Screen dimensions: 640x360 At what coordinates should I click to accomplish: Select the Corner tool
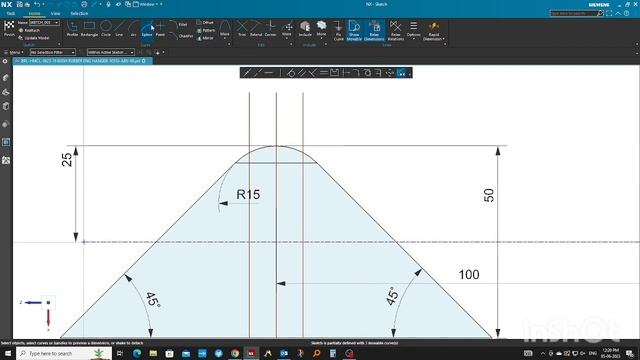point(271,29)
